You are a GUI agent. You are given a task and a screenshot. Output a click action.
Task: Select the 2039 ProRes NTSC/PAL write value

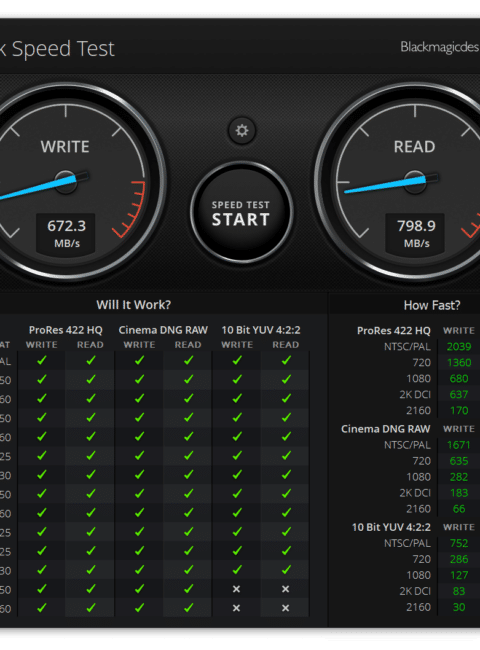(x=459, y=347)
